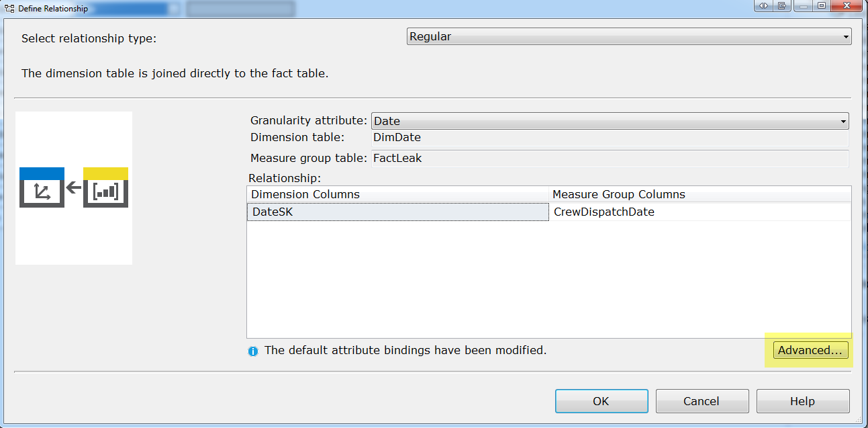Screen dimensions: 868x428
Task: Open the Advanced settings button
Action: point(810,350)
